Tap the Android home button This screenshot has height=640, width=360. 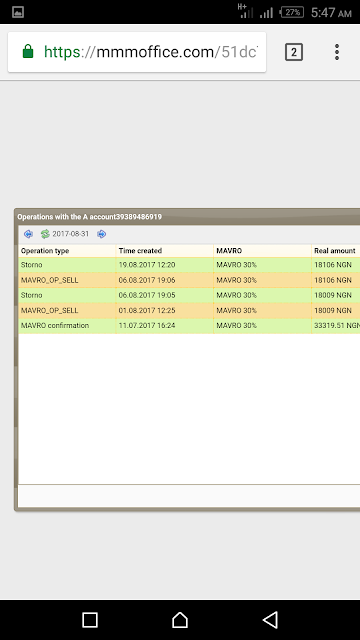click(x=180, y=620)
